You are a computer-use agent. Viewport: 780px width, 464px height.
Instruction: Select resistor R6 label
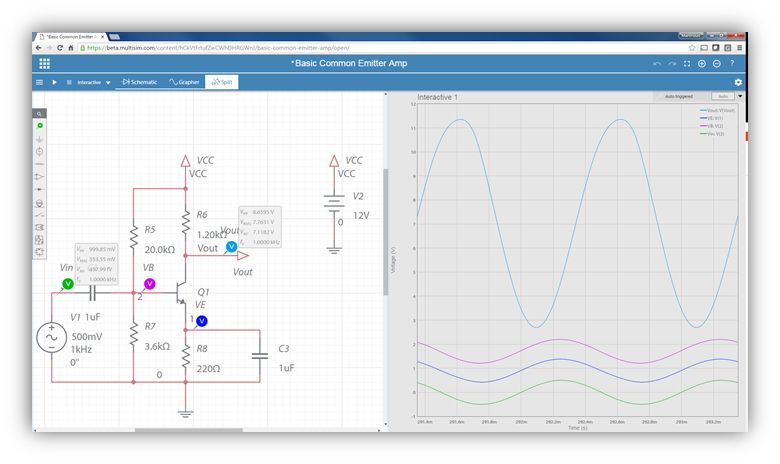coord(201,215)
